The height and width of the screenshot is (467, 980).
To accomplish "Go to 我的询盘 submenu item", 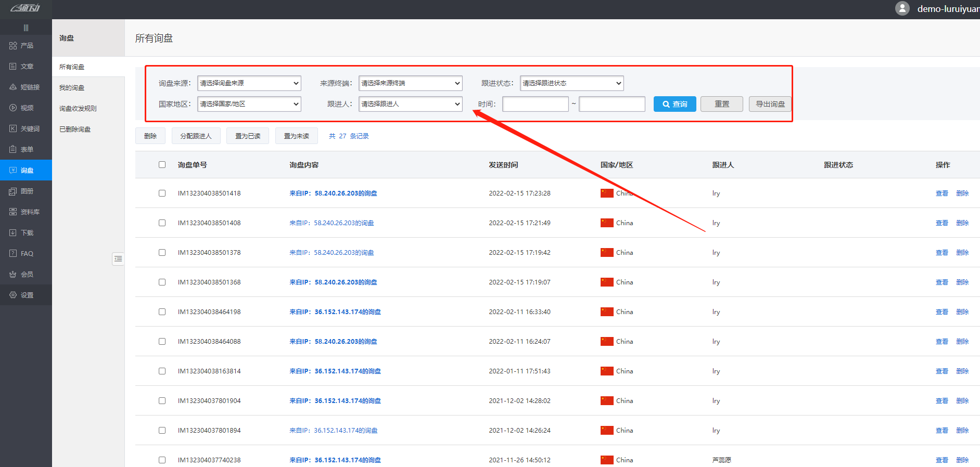I will (x=72, y=88).
